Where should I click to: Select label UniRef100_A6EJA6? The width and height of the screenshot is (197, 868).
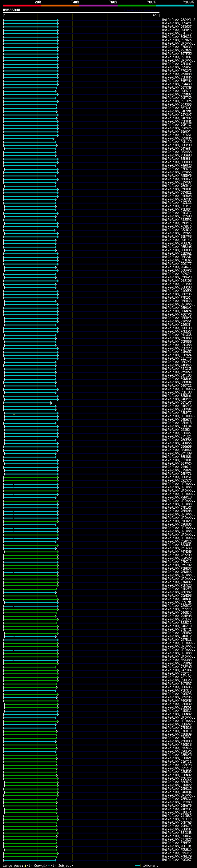[177, 247]
